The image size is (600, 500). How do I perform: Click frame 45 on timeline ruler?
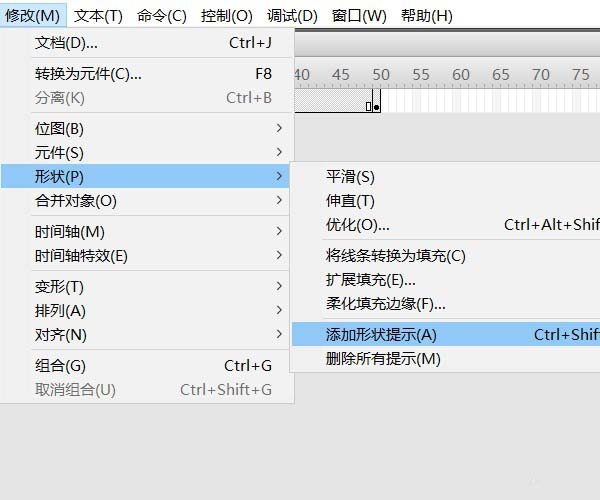point(341,75)
